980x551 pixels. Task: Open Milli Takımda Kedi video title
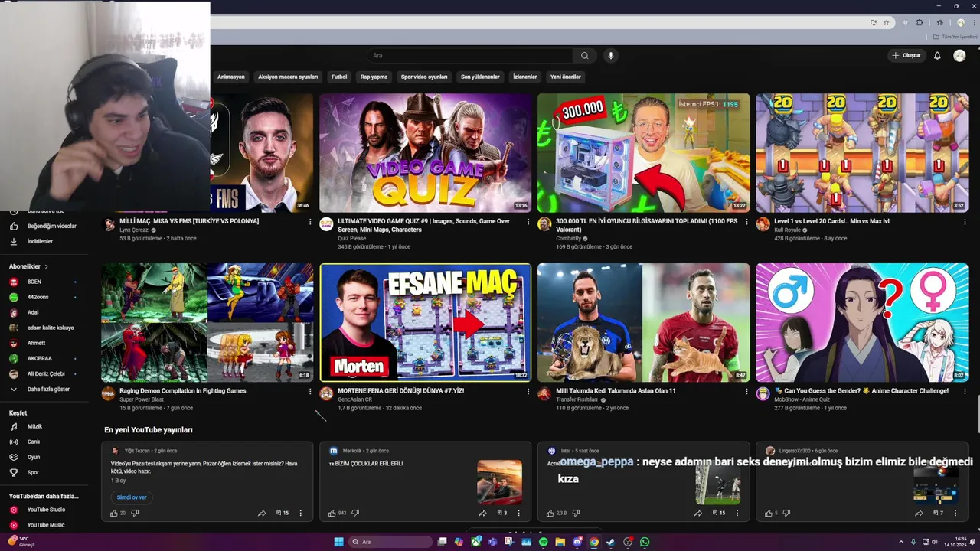616,391
